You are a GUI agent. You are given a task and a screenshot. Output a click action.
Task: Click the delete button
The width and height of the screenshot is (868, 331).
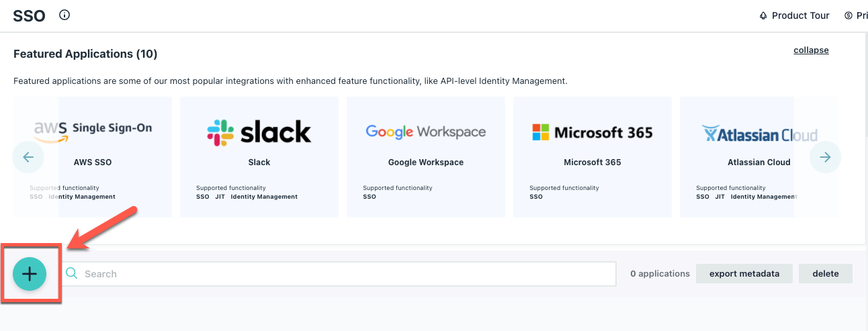(826, 273)
